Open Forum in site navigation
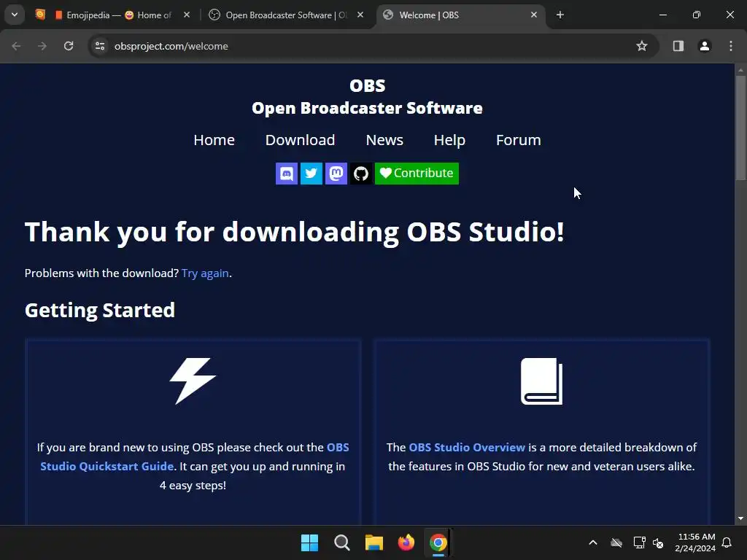Screen dimensions: 747x560 [x=519, y=140]
